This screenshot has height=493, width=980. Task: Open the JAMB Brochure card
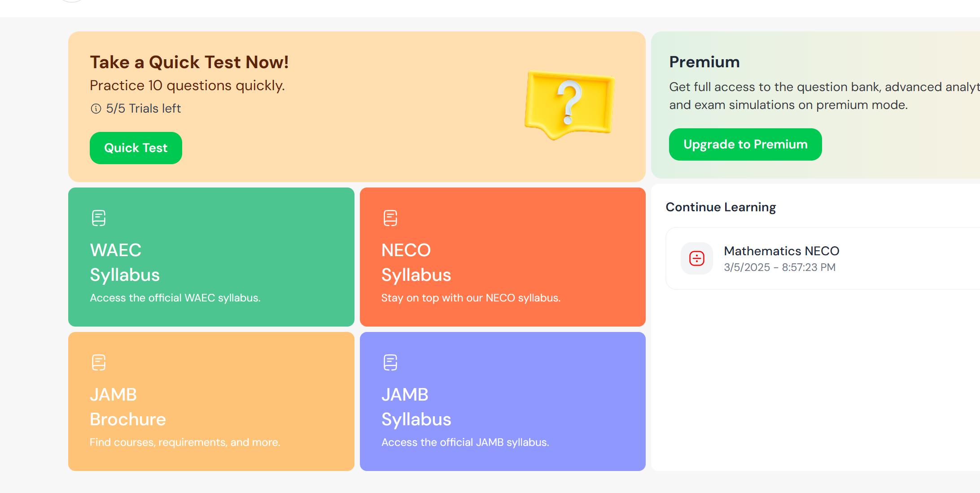(211, 401)
